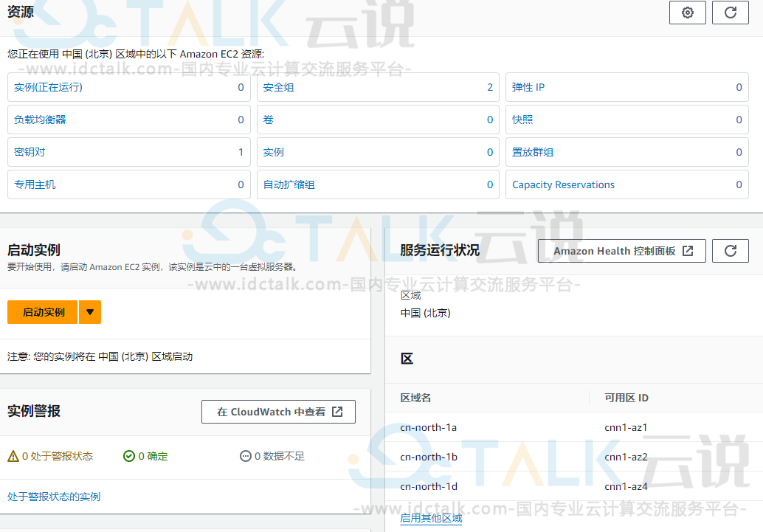Open the 弹性 IP resource link
Screen dimensions: 763x532
pos(528,87)
